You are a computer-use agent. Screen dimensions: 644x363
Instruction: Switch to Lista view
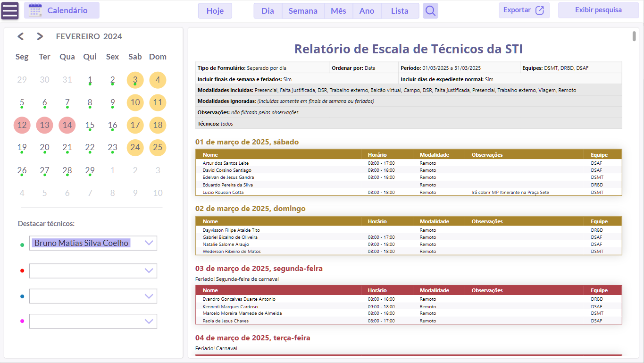click(400, 11)
